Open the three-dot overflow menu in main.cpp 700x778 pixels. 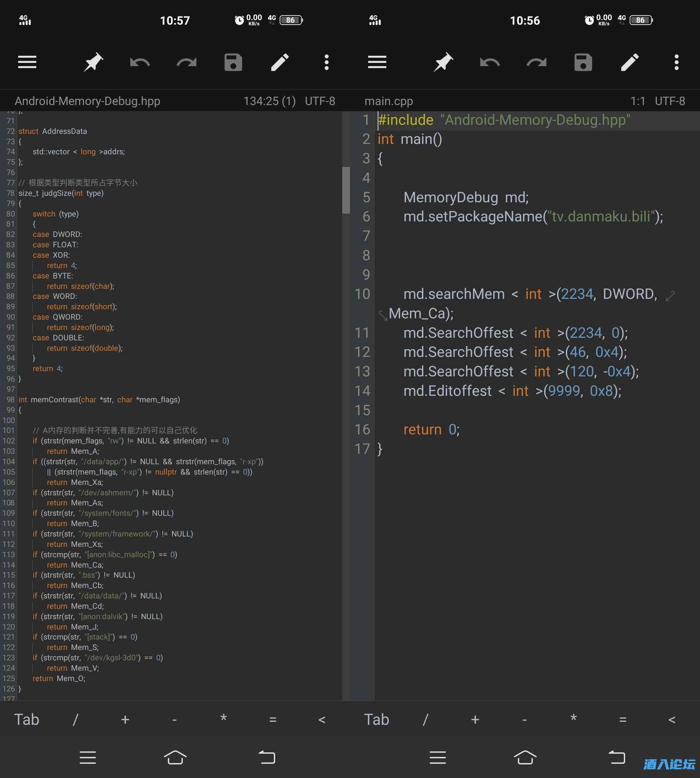[677, 62]
